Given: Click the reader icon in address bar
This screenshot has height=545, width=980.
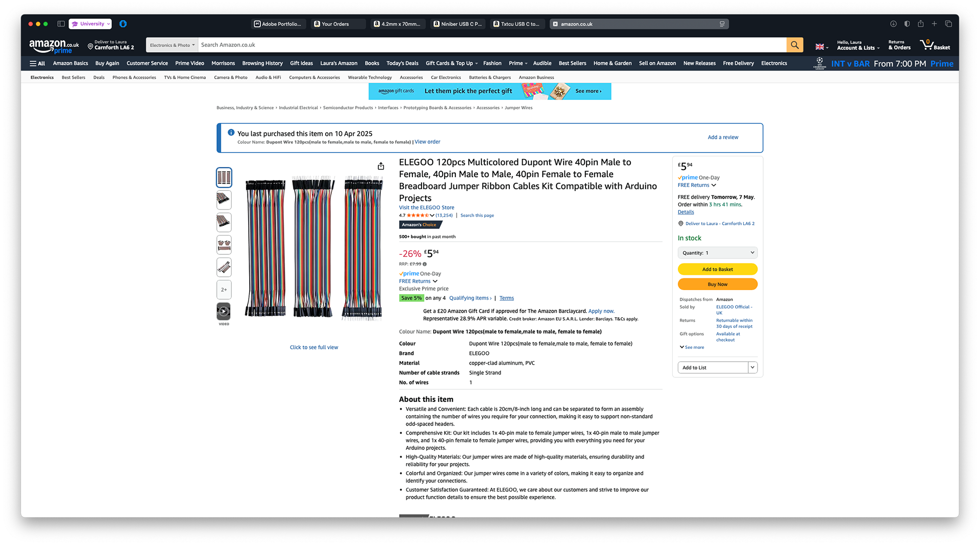Looking at the screenshot, I should point(722,24).
